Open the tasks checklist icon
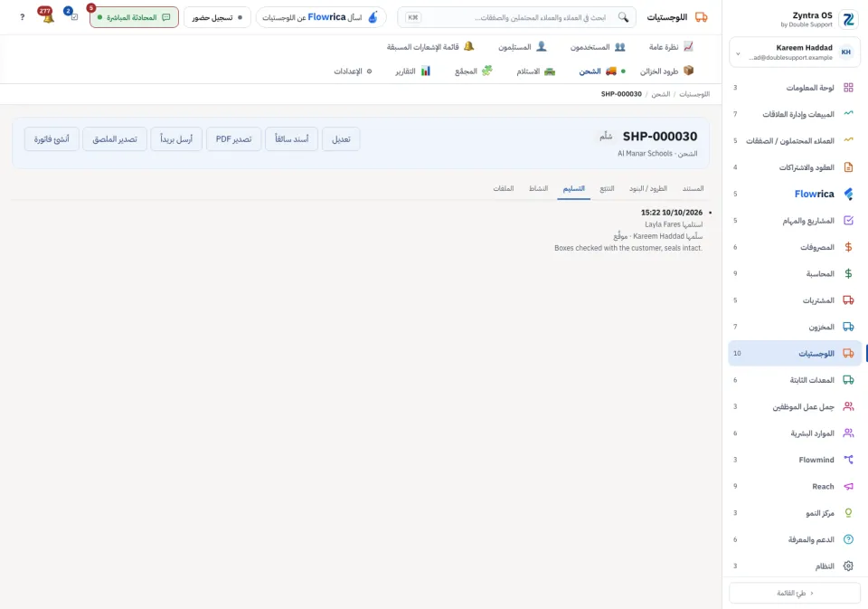Image resolution: width=868 pixels, height=609 pixels. (x=72, y=15)
